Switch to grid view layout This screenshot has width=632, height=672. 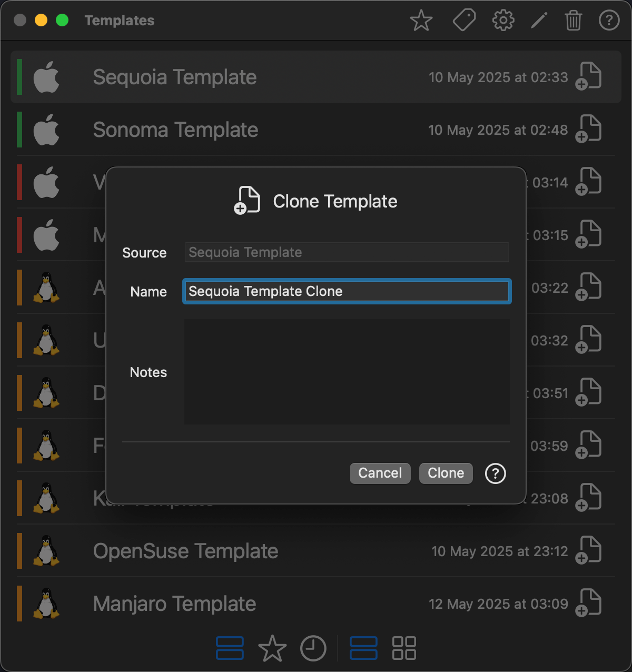point(404,648)
